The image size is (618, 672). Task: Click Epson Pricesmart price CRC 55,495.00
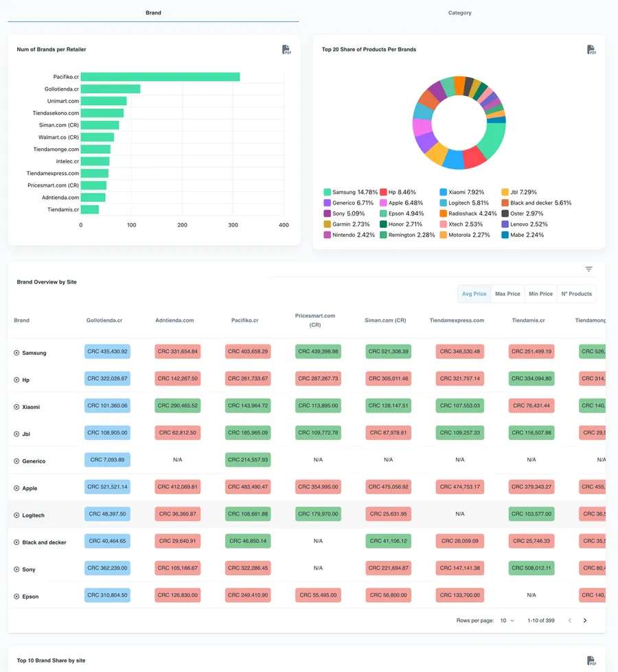[x=318, y=595]
